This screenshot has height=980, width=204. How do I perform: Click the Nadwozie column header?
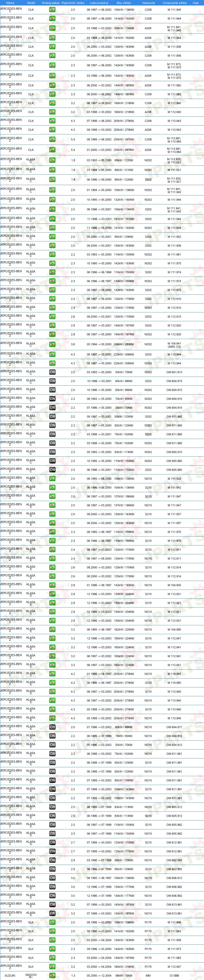click(148, 3)
